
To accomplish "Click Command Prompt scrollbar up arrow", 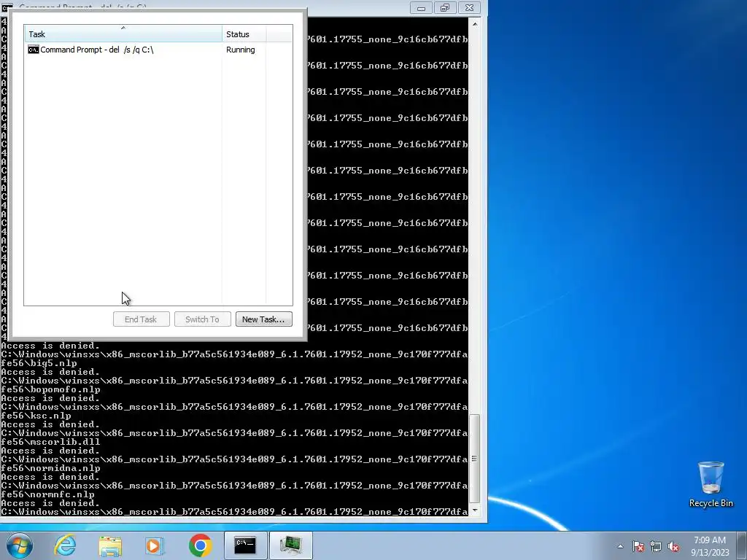I will (474, 24).
